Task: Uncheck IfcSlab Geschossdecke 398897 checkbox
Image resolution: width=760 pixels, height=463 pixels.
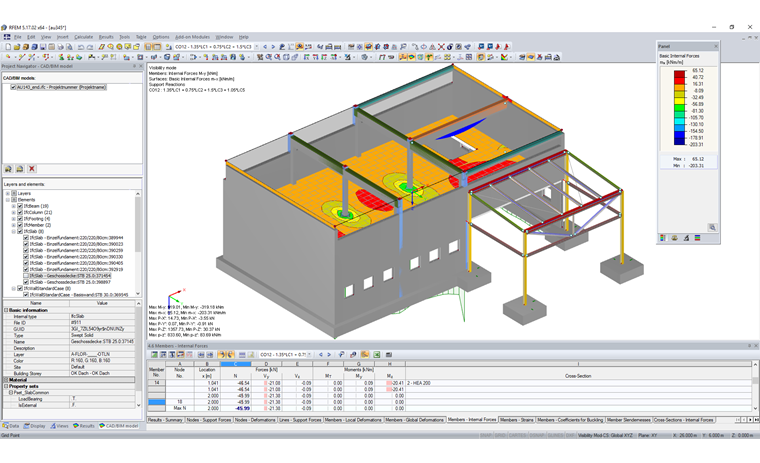Action: pyautogui.click(x=26, y=282)
